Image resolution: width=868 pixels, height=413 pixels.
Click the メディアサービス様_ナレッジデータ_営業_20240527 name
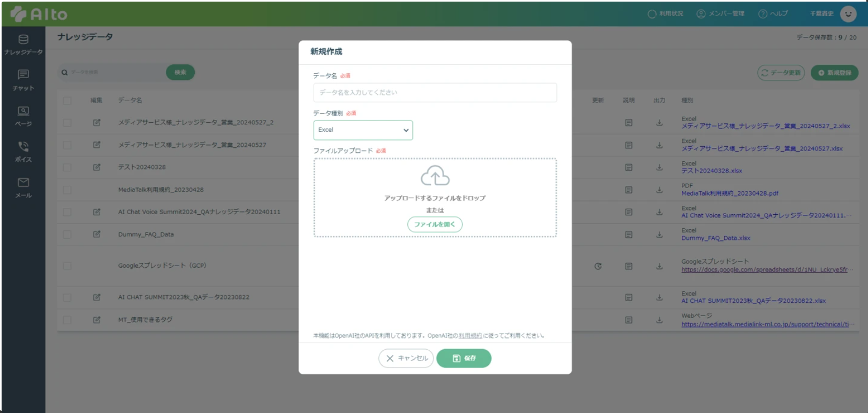[x=192, y=145]
